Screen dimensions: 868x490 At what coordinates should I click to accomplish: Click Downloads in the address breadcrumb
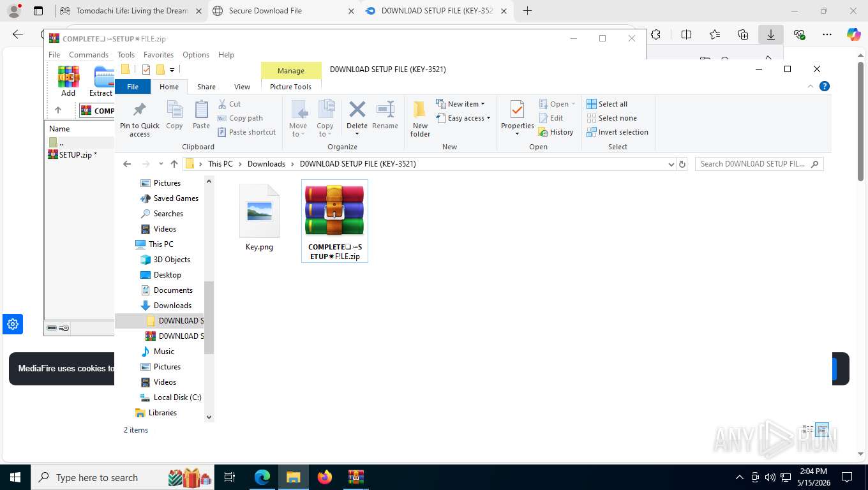[266, 164]
